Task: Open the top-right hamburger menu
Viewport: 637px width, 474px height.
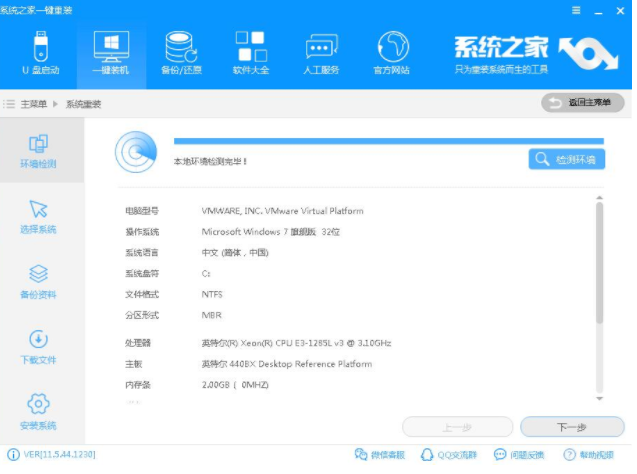Action: (x=576, y=10)
